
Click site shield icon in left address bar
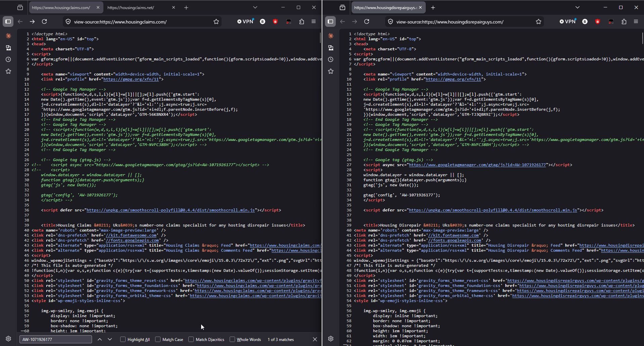(68, 21)
